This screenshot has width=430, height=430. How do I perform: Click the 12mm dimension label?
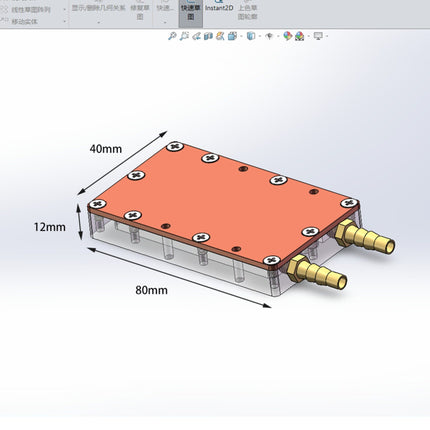pyautogui.click(x=50, y=227)
